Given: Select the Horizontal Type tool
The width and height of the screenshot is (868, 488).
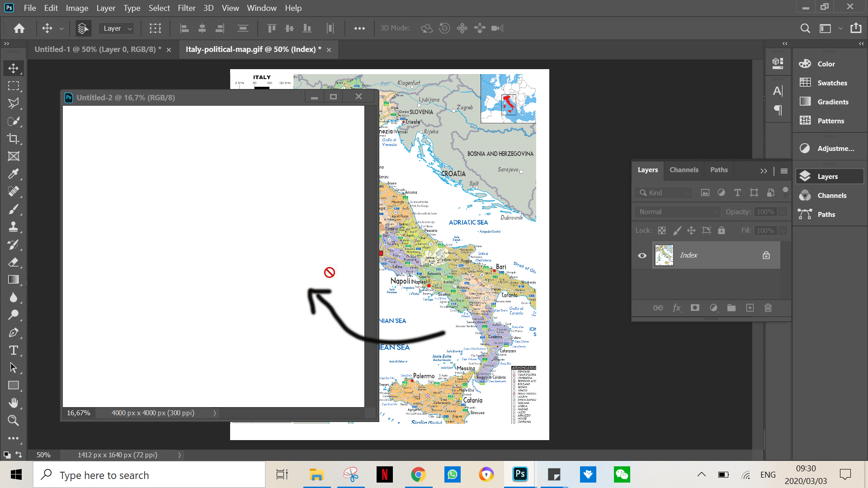Looking at the screenshot, I should point(14,350).
